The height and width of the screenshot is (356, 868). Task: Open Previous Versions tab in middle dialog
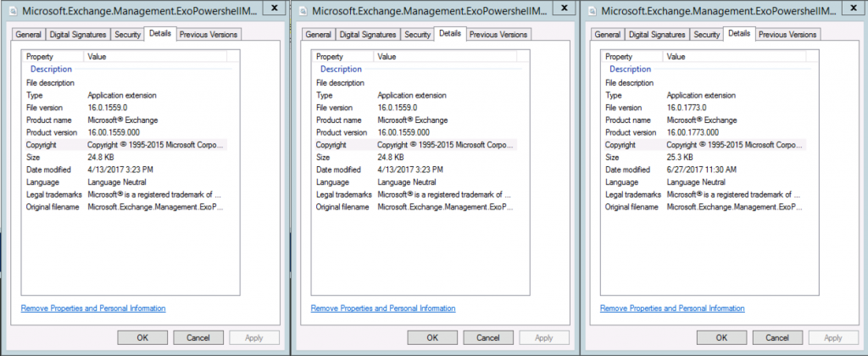click(x=498, y=34)
